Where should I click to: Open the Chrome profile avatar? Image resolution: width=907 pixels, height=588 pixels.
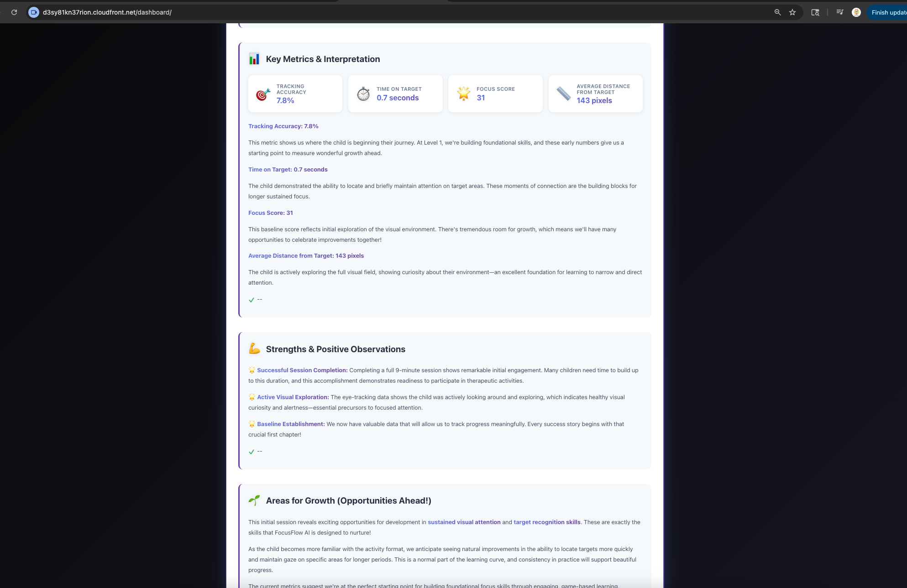tap(856, 12)
